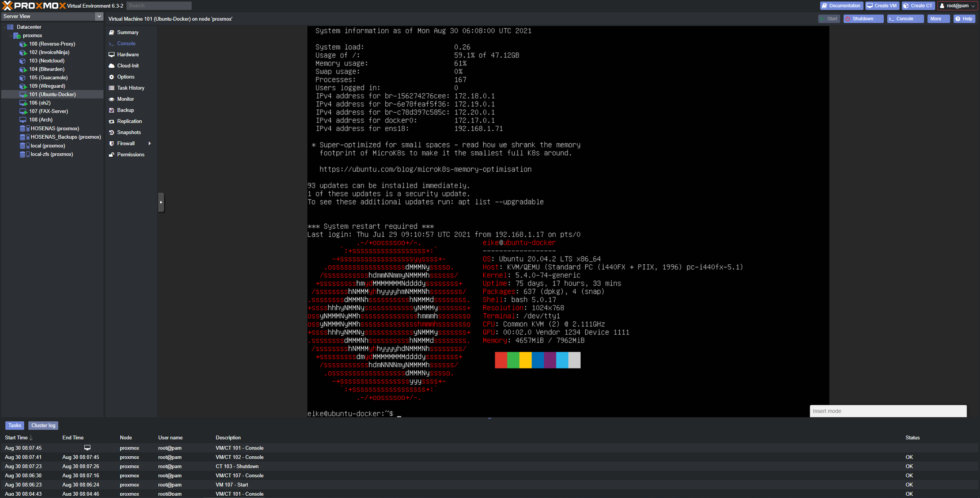Select the 'VM/CT 102 - Console' task row
Viewport: 980px width, 498px height.
pos(489,457)
